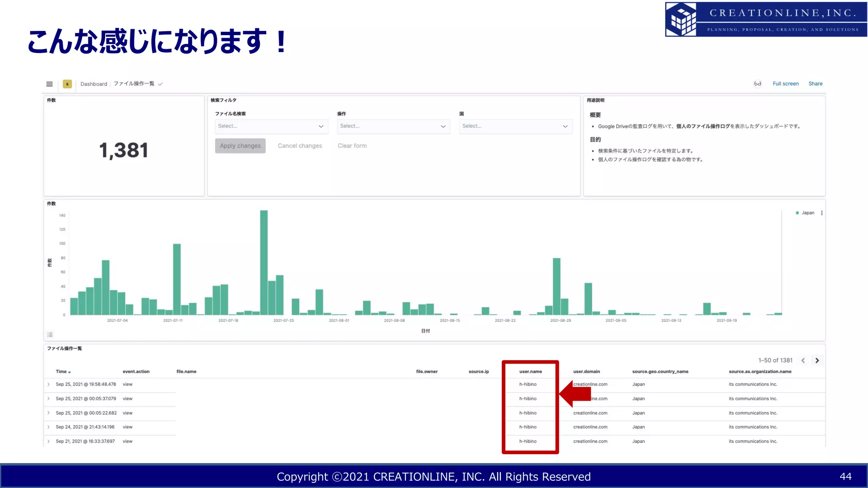The width and height of the screenshot is (868, 488).
Task: Open the ファイル名検索 Select dropdown
Action: [x=270, y=126]
